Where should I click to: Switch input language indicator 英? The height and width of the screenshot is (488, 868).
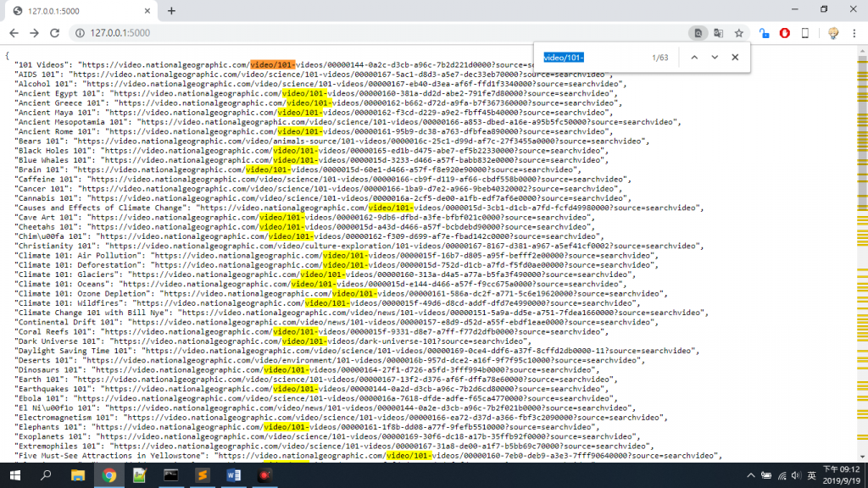pyautogui.click(x=811, y=475)
